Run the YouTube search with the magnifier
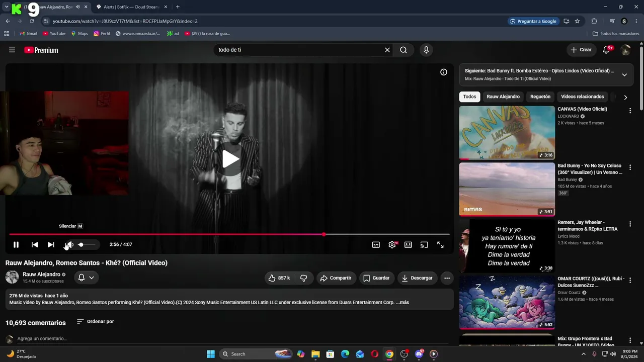The height and width of the screenshot is (362, 644). (x=404, y=50)
